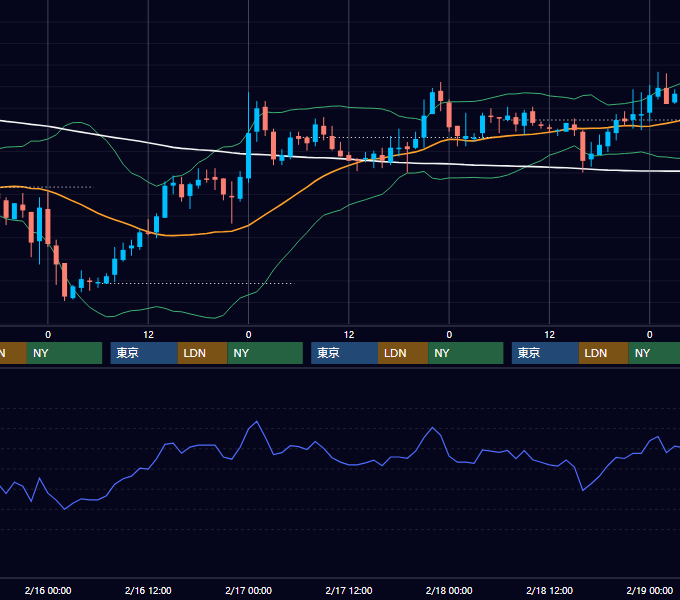Click hour label 12 directly above 2/16 12:00

pos(148,335)
